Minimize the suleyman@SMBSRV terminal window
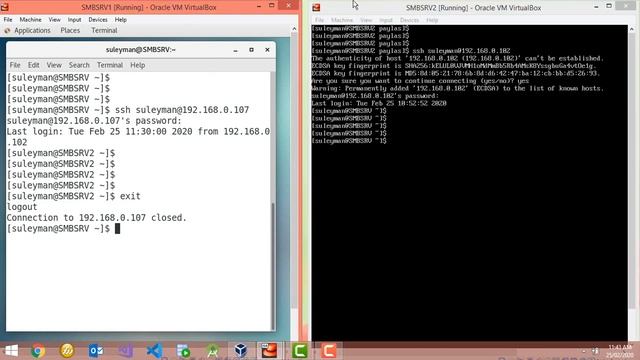 pos(236,50)
